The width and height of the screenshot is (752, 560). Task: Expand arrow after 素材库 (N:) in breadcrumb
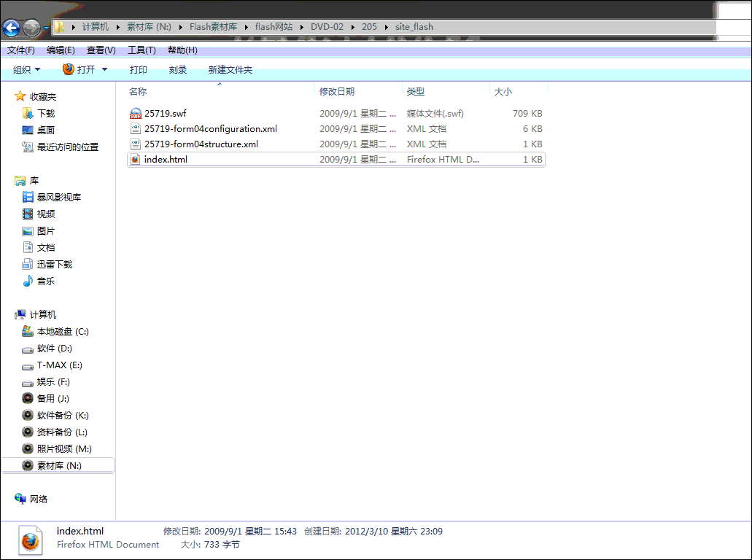pos(180,27)
